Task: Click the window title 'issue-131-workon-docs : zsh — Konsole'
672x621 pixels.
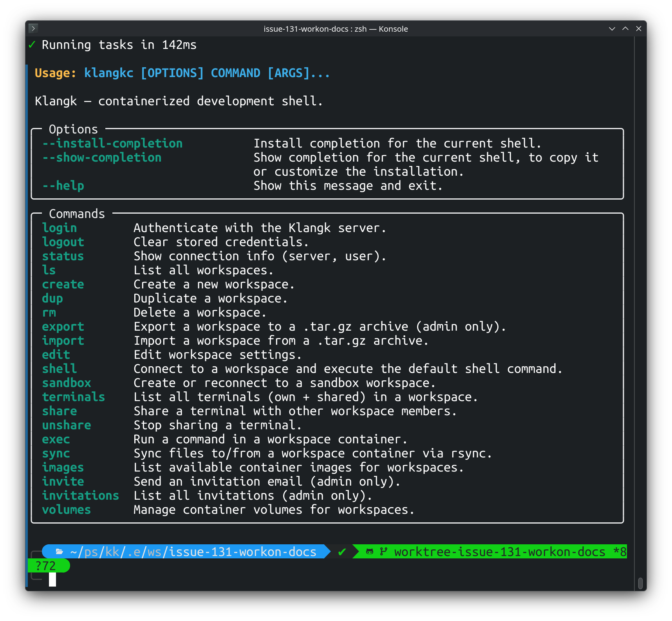Action: (x=336, y=29)
